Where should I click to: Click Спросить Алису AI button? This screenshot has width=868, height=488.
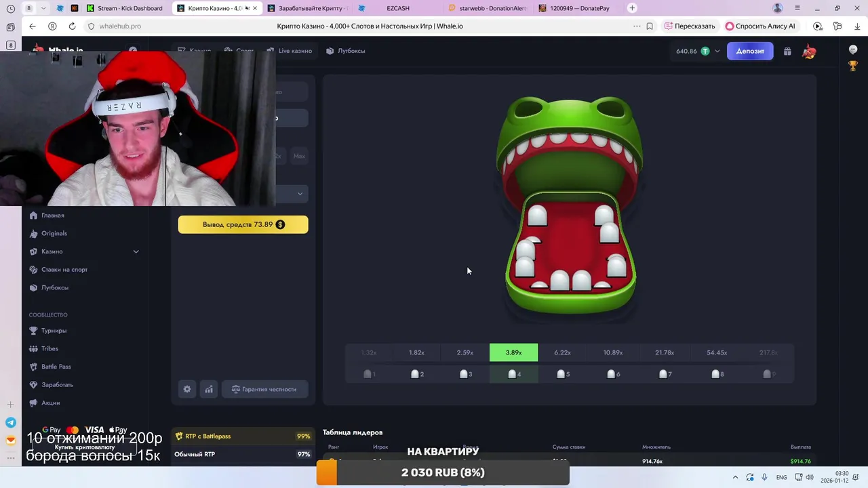[x=760, y=26]
